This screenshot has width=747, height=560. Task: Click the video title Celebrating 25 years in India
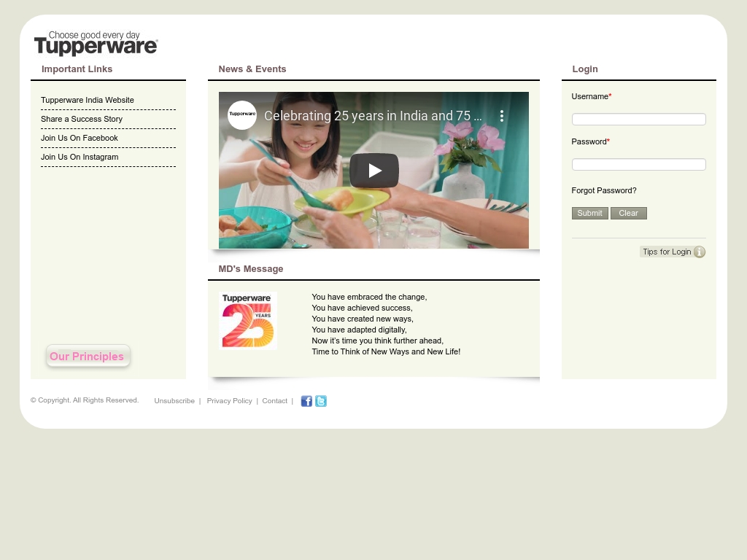click(373, 116)
